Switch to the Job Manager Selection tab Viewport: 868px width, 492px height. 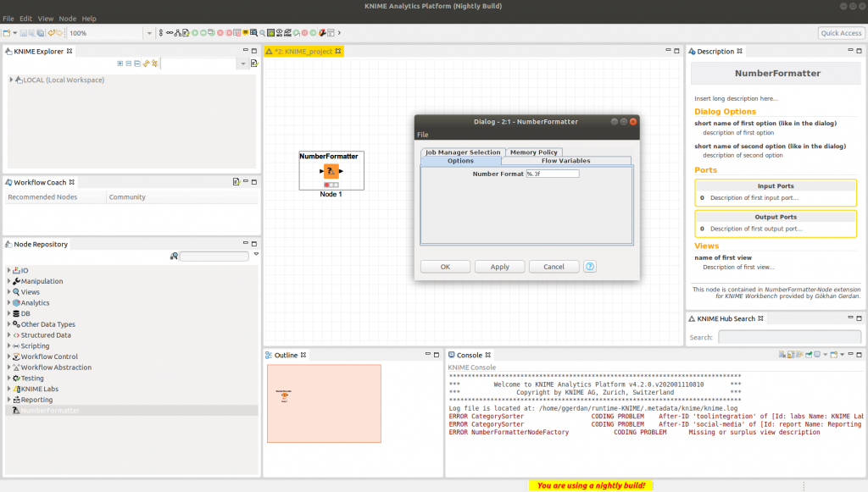tap(463, 152)
